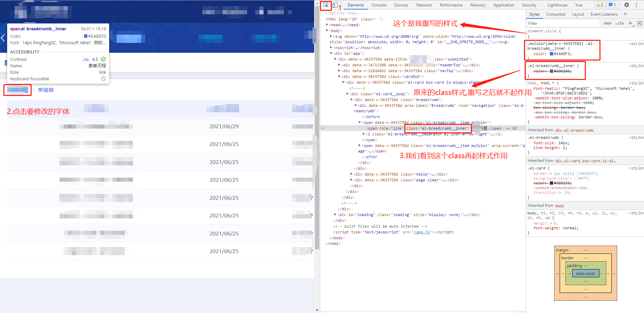Expand the navTop div node
Image resolution: width=644 pixels, height=313 pixels.
[339, 71]
